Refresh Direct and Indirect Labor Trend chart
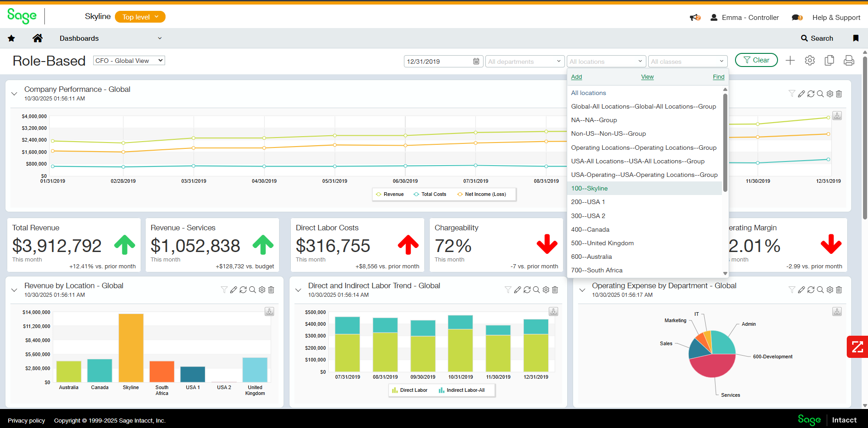Screen dimensions: 868x428 [x=527, y=290]
